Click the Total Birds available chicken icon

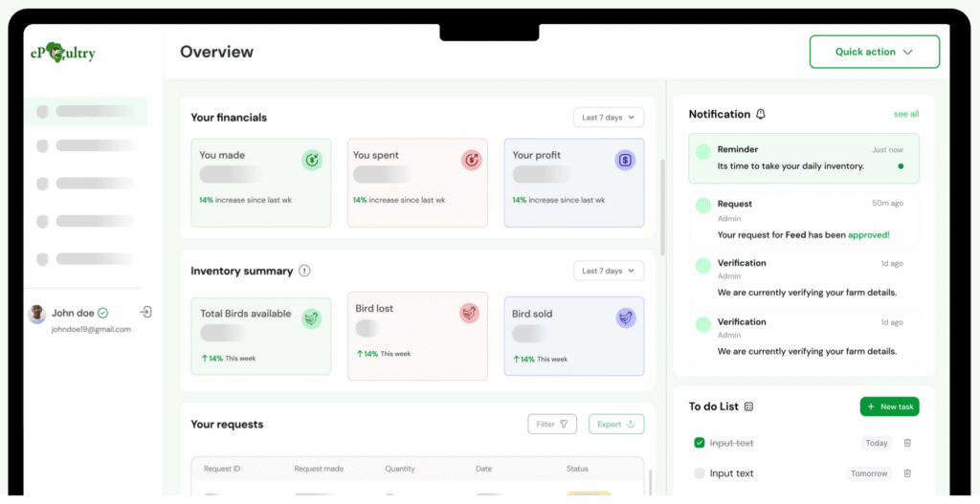point(312,318)
